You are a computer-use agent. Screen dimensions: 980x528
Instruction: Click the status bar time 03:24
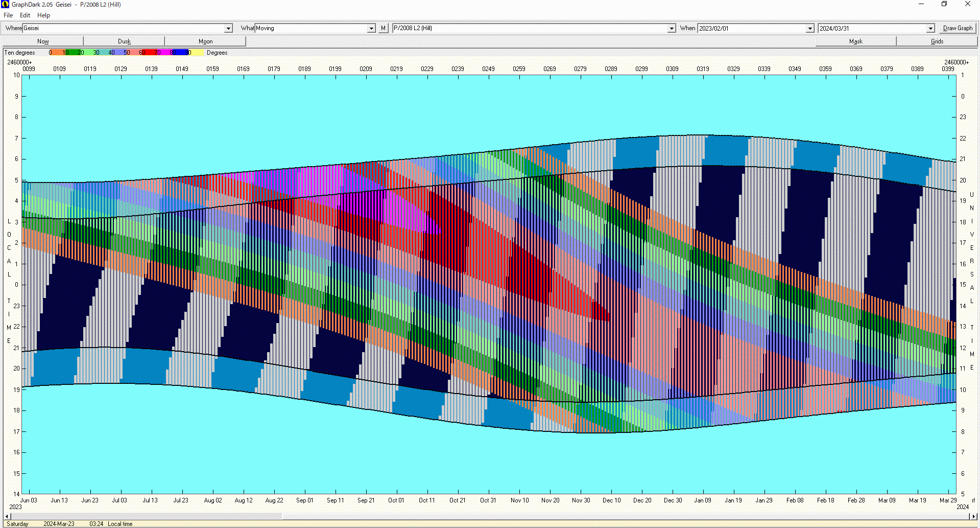pyautogui.click(x=97, y=524)
